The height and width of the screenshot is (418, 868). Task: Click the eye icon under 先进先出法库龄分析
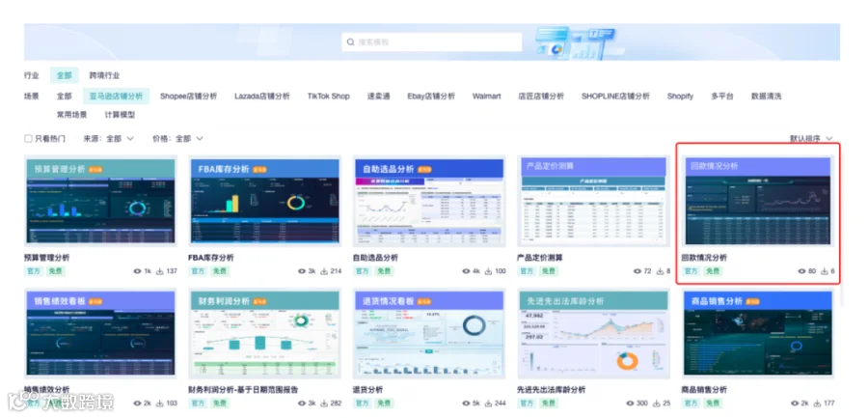(630, 404)
